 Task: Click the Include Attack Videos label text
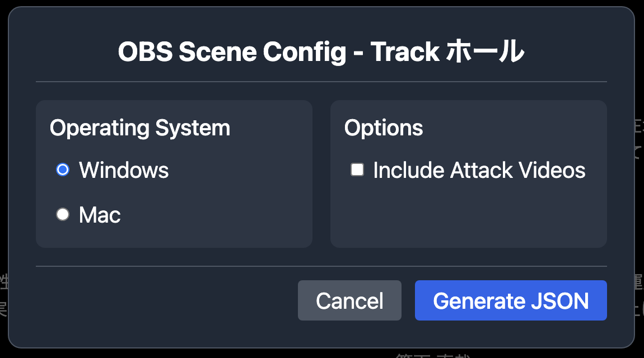click(x=479, y=170)
